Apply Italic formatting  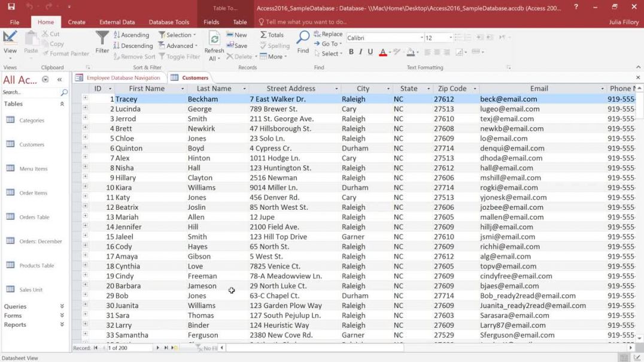[x=361, y=52]
